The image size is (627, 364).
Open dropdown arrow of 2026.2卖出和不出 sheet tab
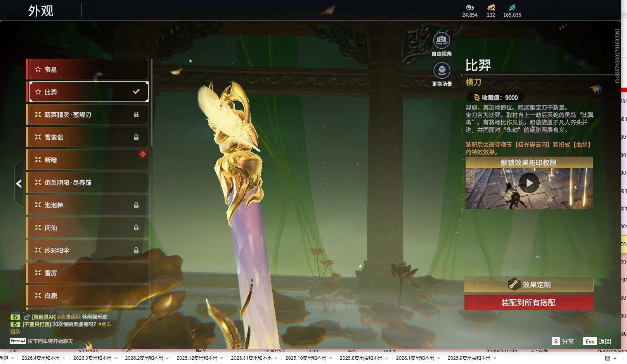[x=167, y=358]
